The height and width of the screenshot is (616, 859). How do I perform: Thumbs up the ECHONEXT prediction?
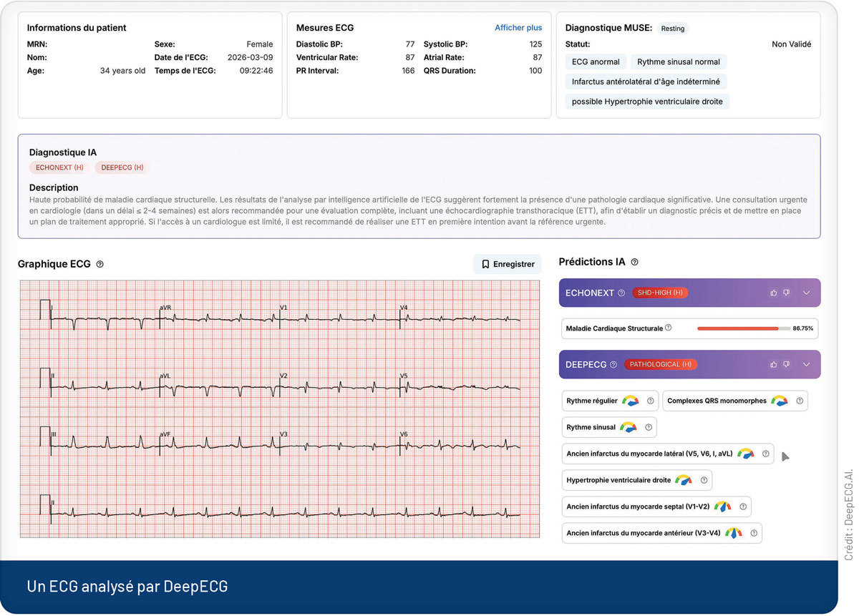pyautogui.click(x=774, y=293)
